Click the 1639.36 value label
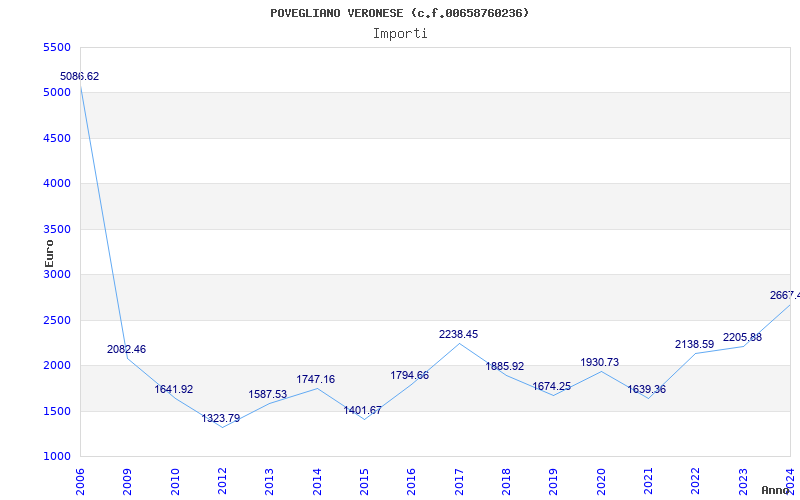Viewport: 800px width, 500px height. 646,389
